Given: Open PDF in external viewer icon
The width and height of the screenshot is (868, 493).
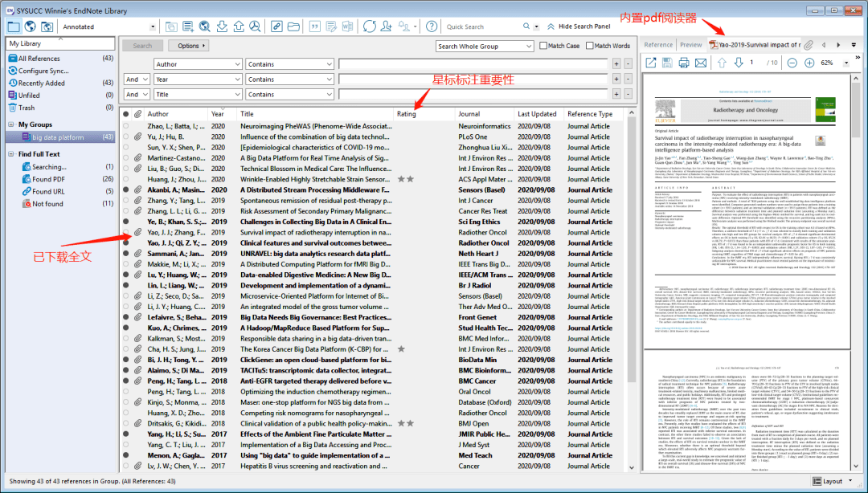Looking at the screenshot, I should 651,63.
